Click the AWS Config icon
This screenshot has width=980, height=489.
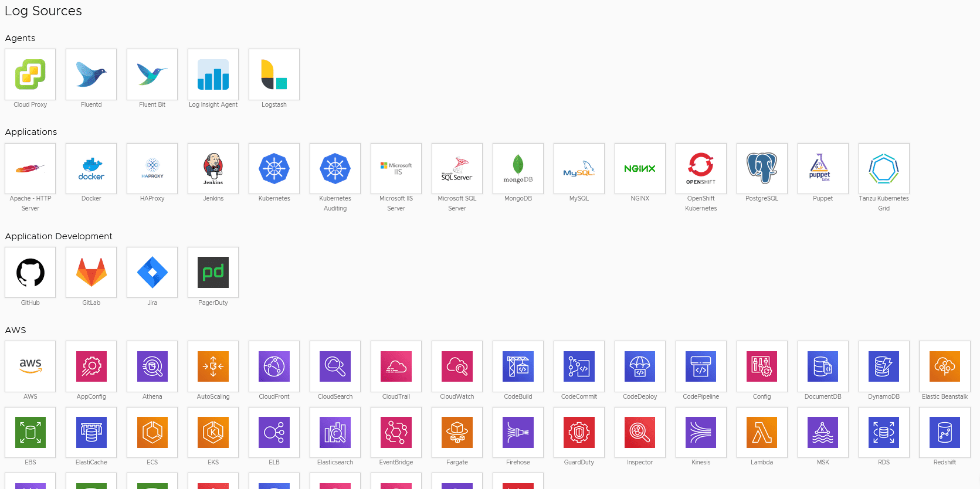click(762, 366)
